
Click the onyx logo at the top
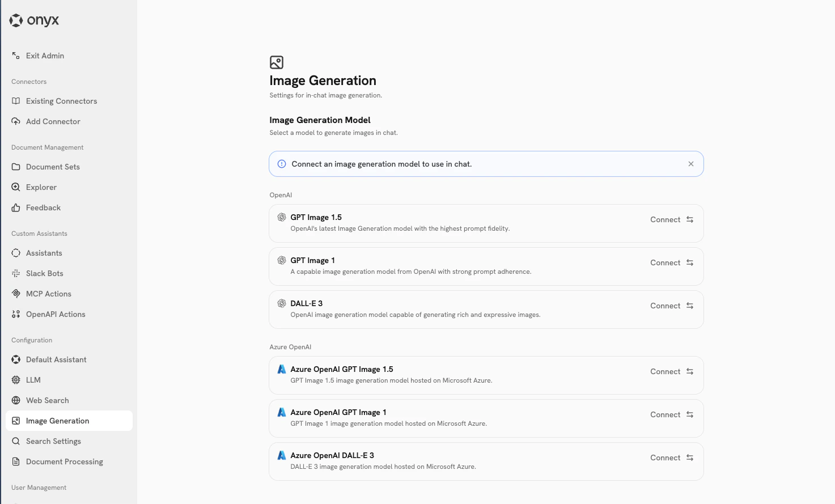click(35, 20)
